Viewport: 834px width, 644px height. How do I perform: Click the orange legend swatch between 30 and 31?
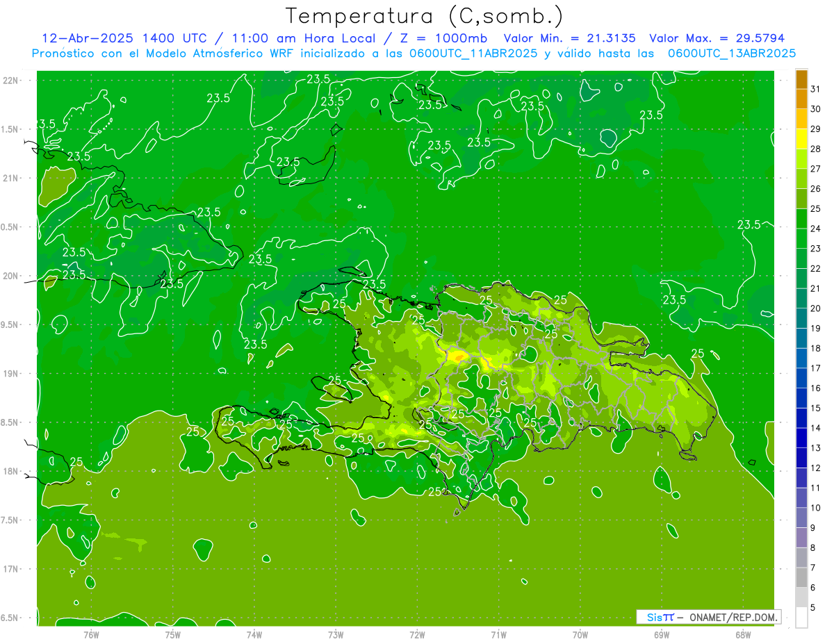click(x=801, y=99)
